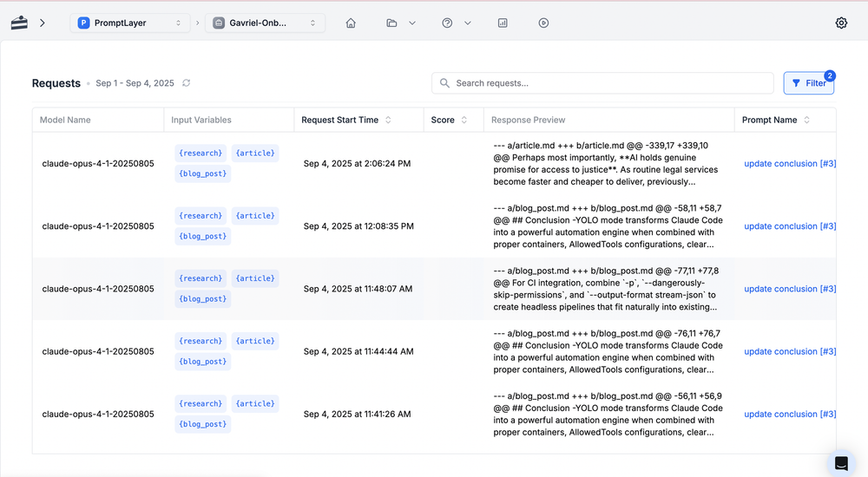Expand the sidebar with the chevron arrow
The width and height of the screenshot is (868, 477).
click(42, 23)
